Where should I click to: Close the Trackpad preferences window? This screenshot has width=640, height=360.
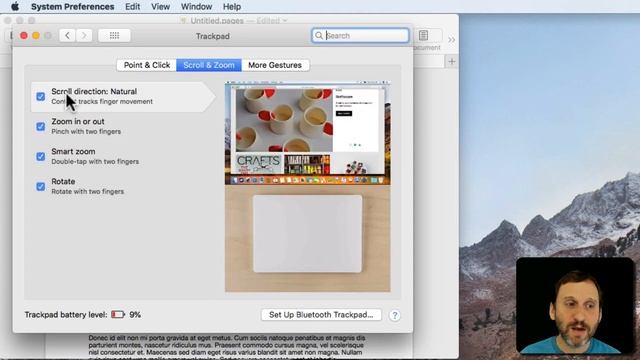pyautogui.click(x=24, y=36)
